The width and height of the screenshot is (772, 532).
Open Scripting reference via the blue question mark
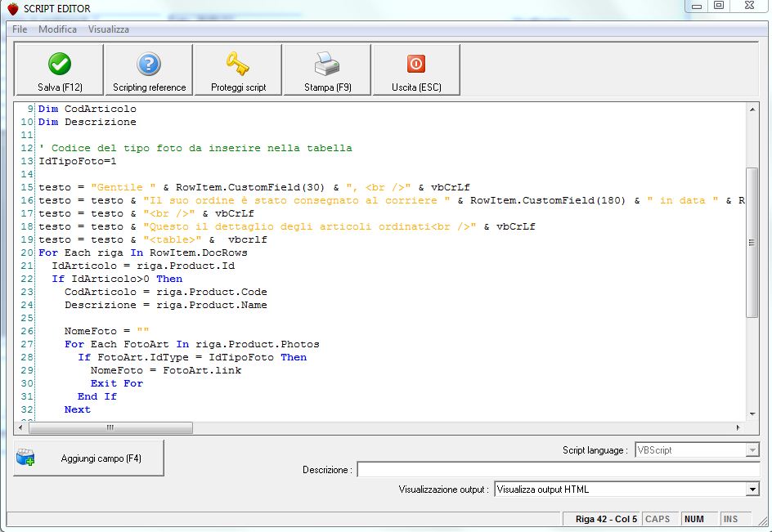coord(149,64)
